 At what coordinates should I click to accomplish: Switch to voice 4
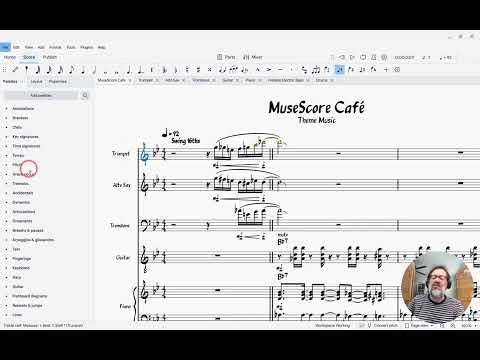click(374, 70)
